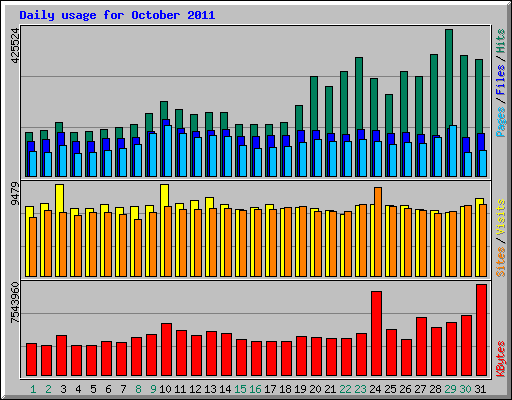Click the orange sites bar for day 8

pyautogui.click(x=138, y=248)
